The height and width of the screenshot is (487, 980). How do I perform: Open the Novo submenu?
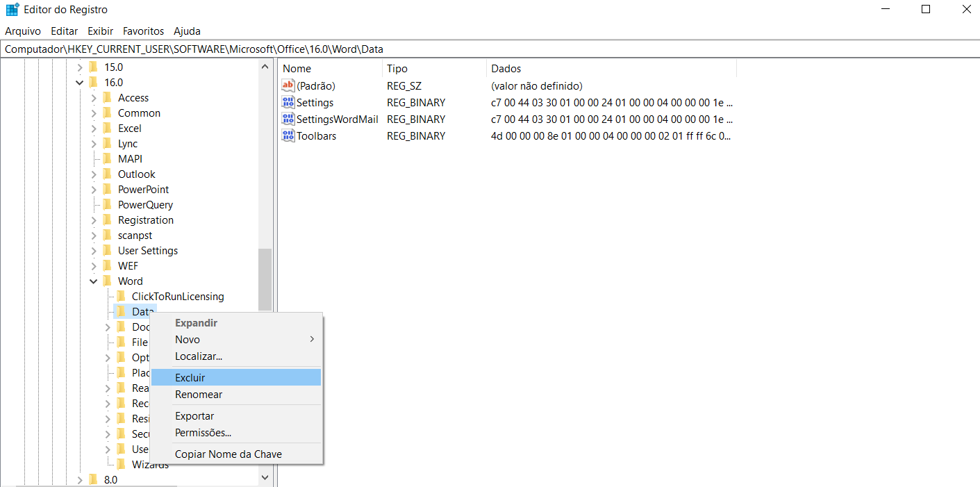(236, 340)
